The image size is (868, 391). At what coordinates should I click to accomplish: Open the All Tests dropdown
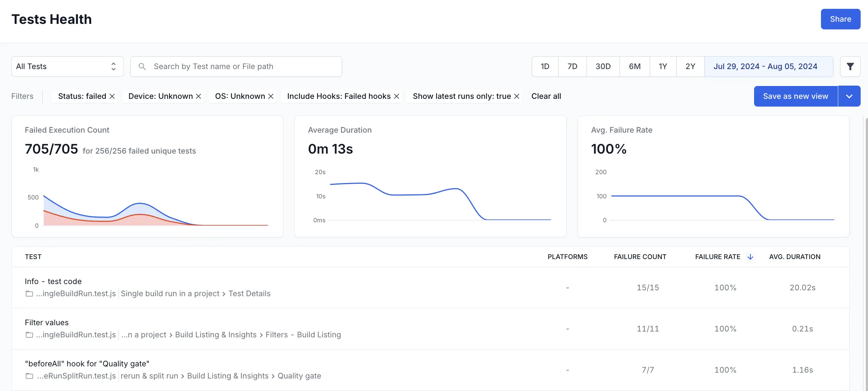tap(68, 67)
